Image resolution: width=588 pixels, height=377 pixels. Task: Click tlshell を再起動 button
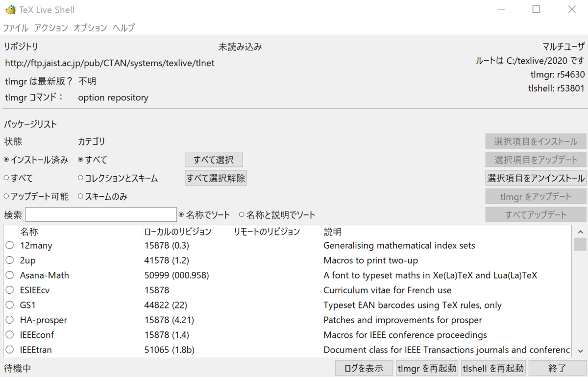[x=493, y=368]
